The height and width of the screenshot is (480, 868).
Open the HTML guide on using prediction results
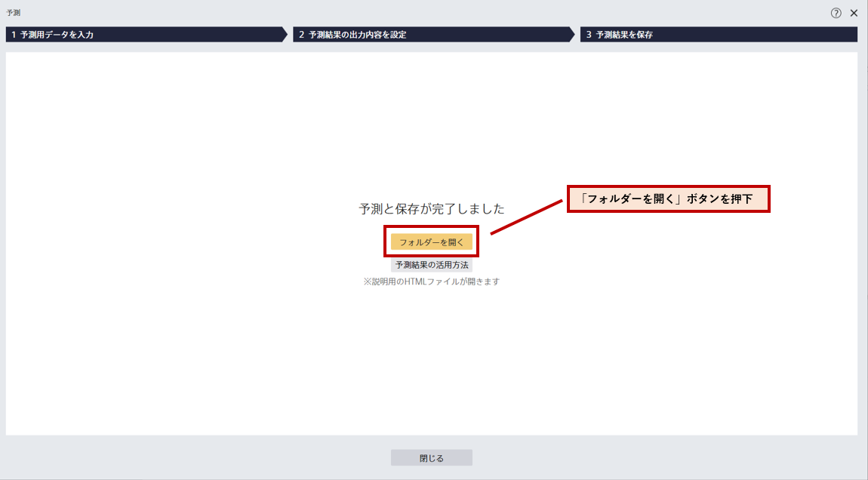coord(432,264)
